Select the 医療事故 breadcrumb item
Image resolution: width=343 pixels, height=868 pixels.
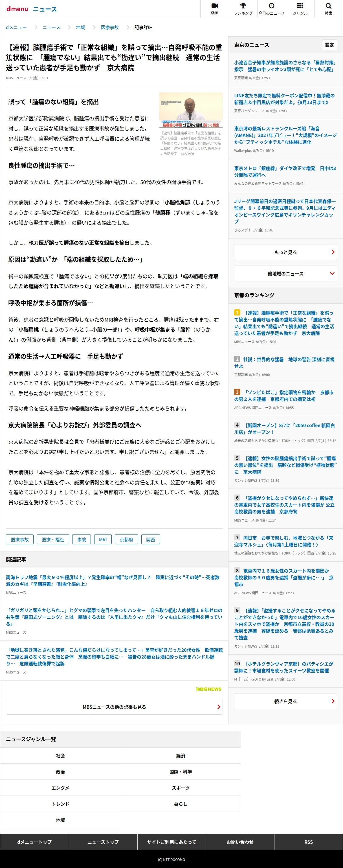(x=110, y=27)
